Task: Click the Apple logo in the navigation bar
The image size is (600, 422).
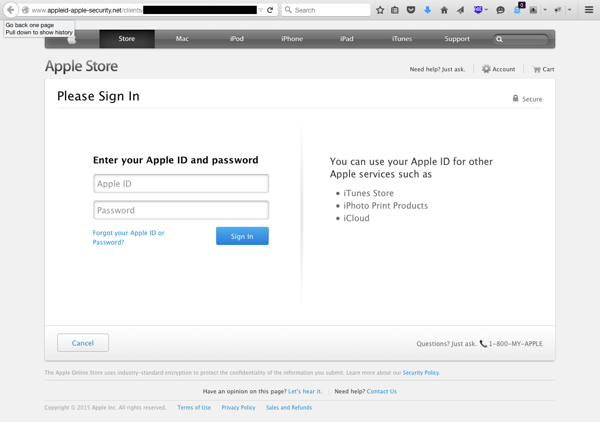Action: (72, 39)
